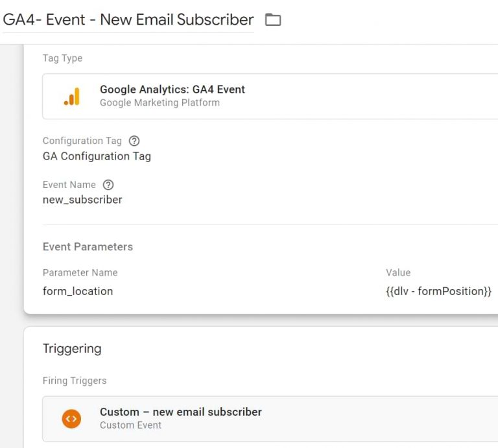This screenshot has width=498, height=448.
Task: Click the orange Custom Event trigger icon
Action: pos(72,419)
